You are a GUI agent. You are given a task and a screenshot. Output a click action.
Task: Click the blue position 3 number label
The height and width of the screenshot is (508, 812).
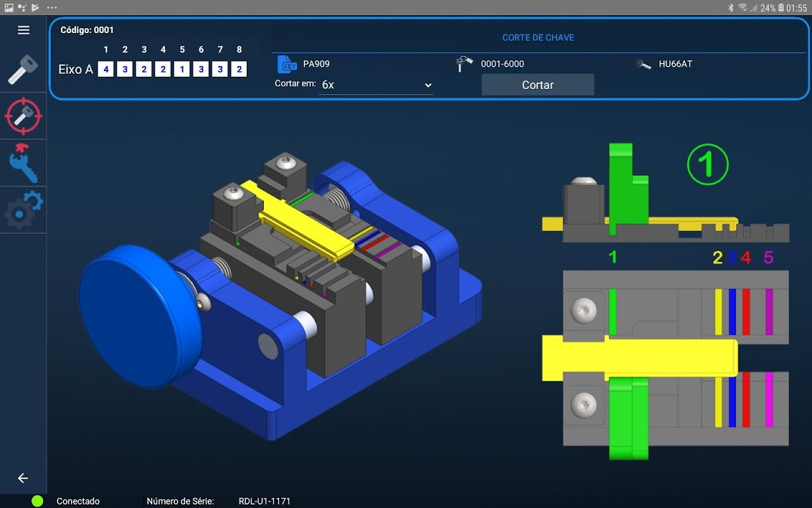(732, 257)
